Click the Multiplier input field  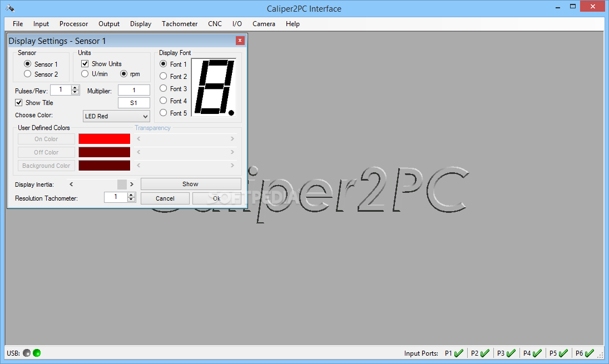pyautogui.click(x=134, y=90)
